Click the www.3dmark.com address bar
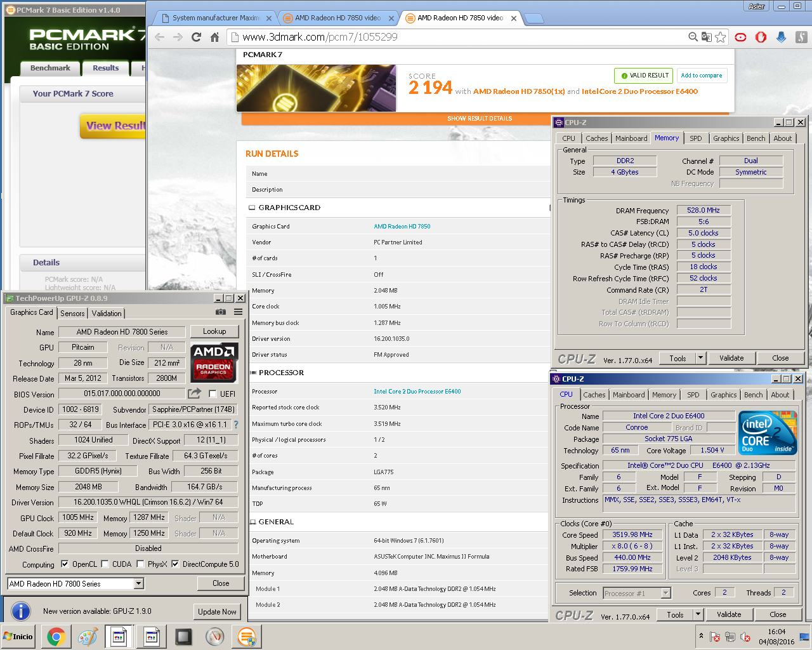This screenshot has width=812, height=650. 457,37
